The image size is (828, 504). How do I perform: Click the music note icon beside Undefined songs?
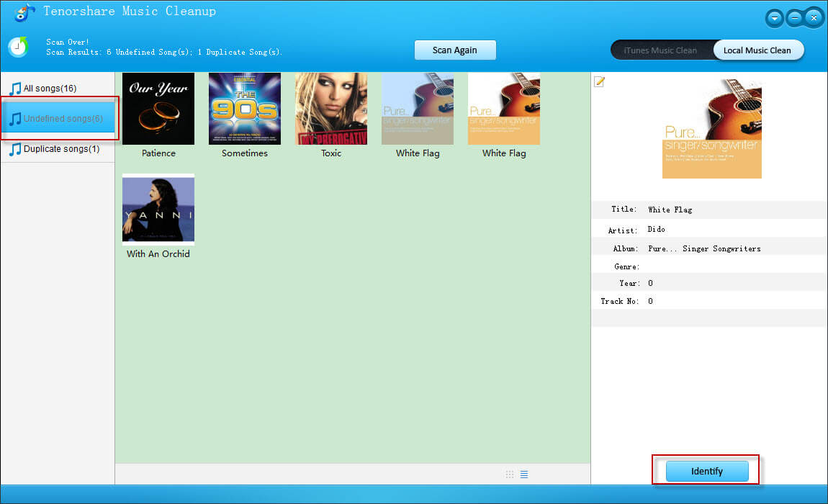(x=15, y=118)
